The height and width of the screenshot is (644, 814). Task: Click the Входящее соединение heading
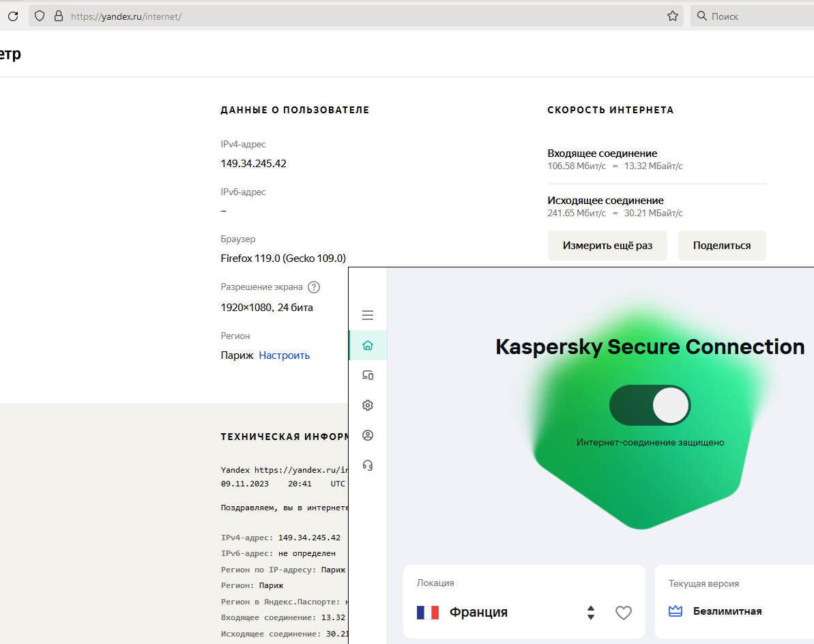602,153
